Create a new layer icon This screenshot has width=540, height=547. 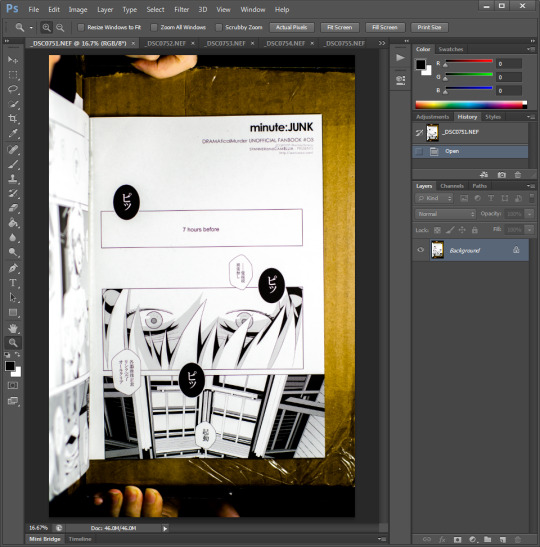[502, 539]
